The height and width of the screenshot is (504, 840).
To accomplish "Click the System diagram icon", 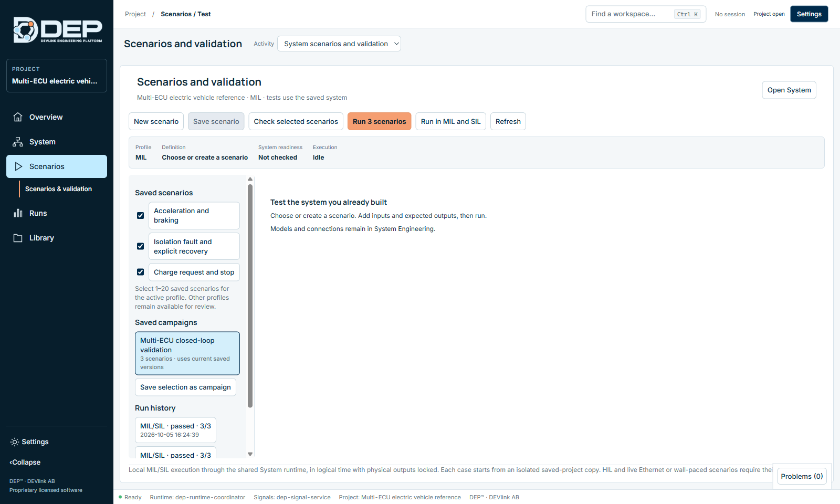I will (x=18, y=142).
